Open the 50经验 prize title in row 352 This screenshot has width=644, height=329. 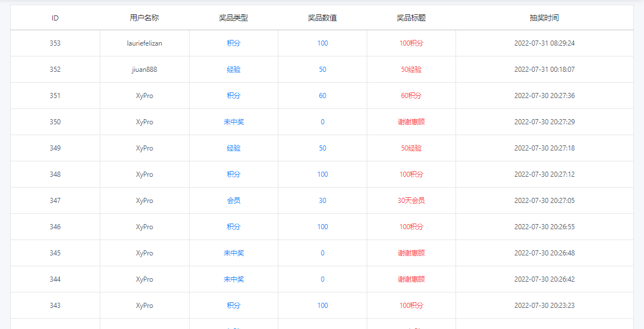tap(411, 69)
